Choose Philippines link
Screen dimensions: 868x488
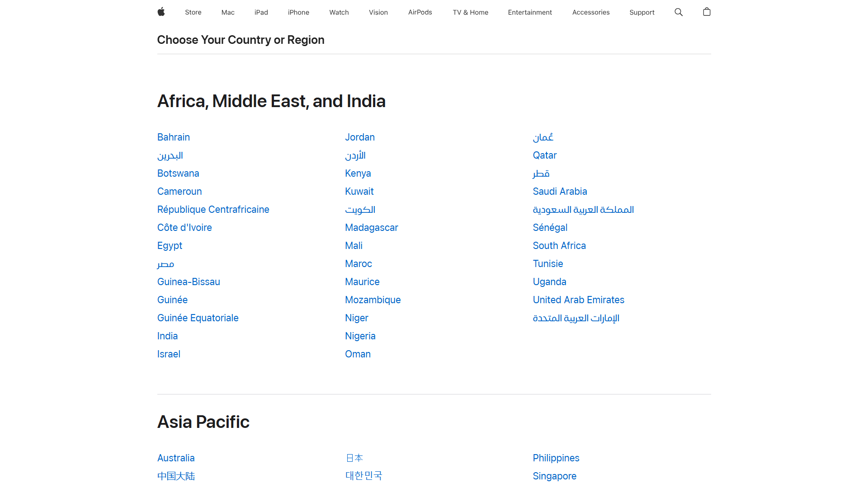(x=556, y=458)
